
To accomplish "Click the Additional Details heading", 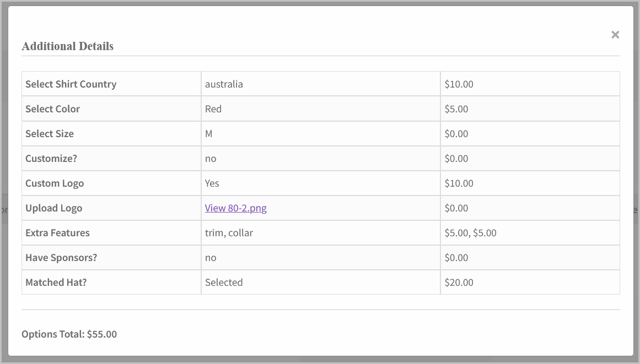I will (x=67, y=46).
